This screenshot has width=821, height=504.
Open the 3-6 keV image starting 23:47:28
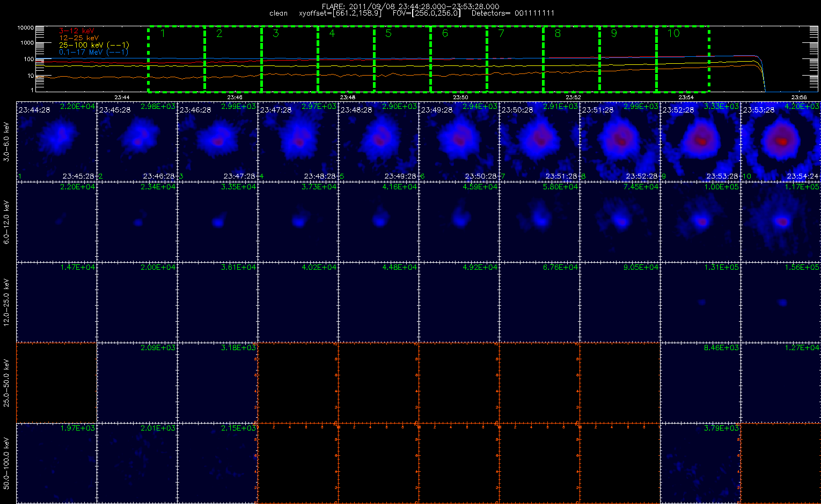click(x=298, y=141)
